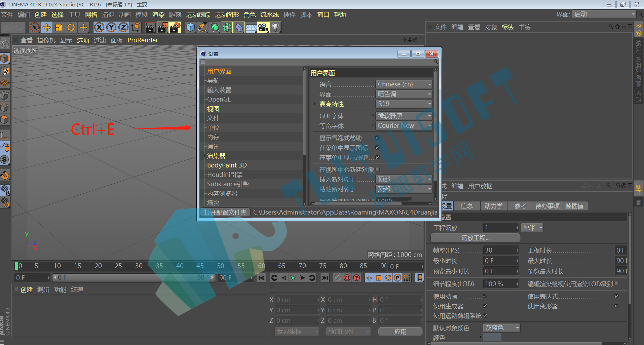Image resolution: width=644 pixels, height=345 pixels.
Task: Click the floor grid object icon
Action: [x=251, y=27]
